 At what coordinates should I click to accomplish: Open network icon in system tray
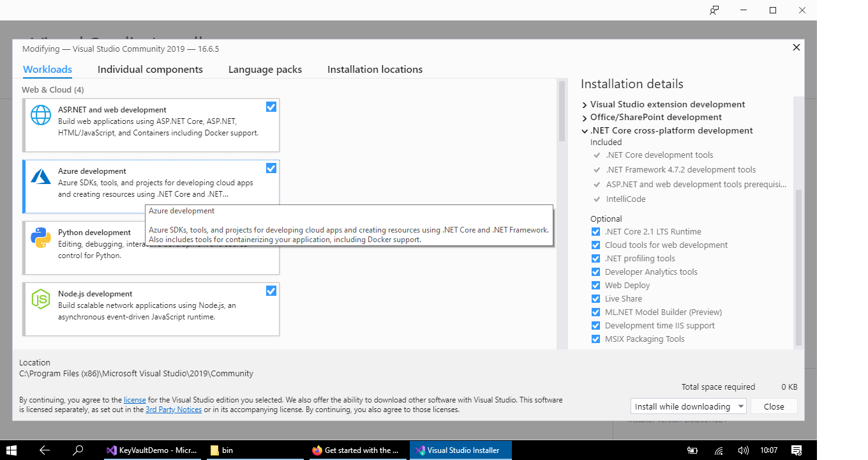point(719,450)
